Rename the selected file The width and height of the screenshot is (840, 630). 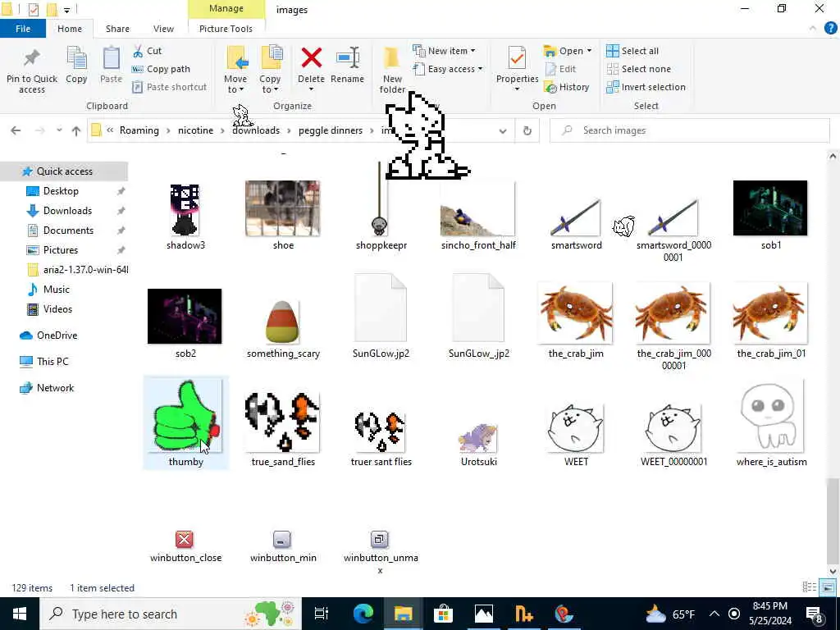[347, 65]
